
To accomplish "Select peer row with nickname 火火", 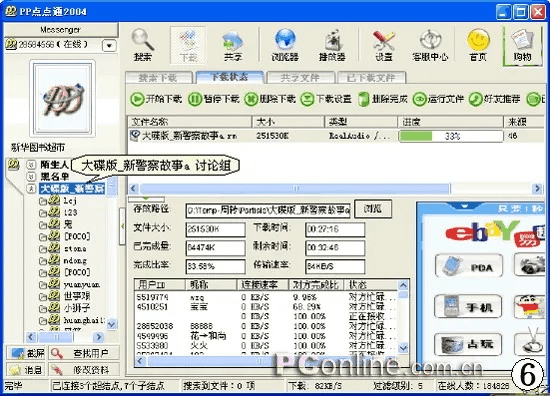I will tap(267, 345).
